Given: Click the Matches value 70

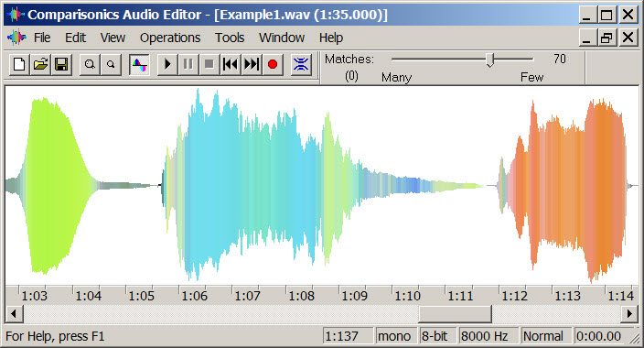Looking at the screenshot, I should click(560, 59).
